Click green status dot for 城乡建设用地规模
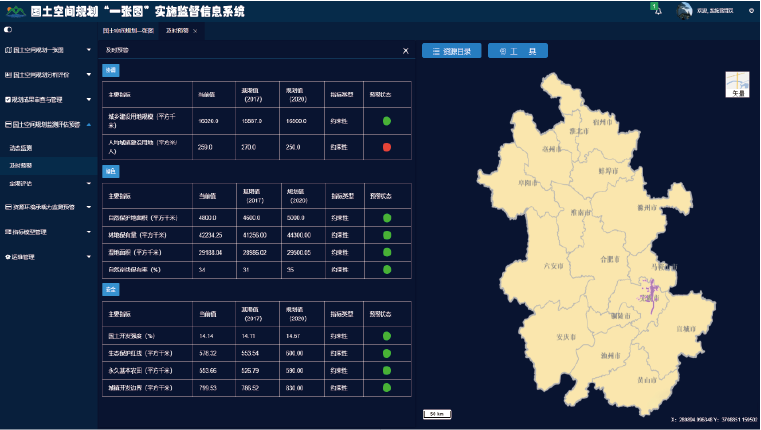The height and width of the screenshot is (430, 761). click(386, 121)
